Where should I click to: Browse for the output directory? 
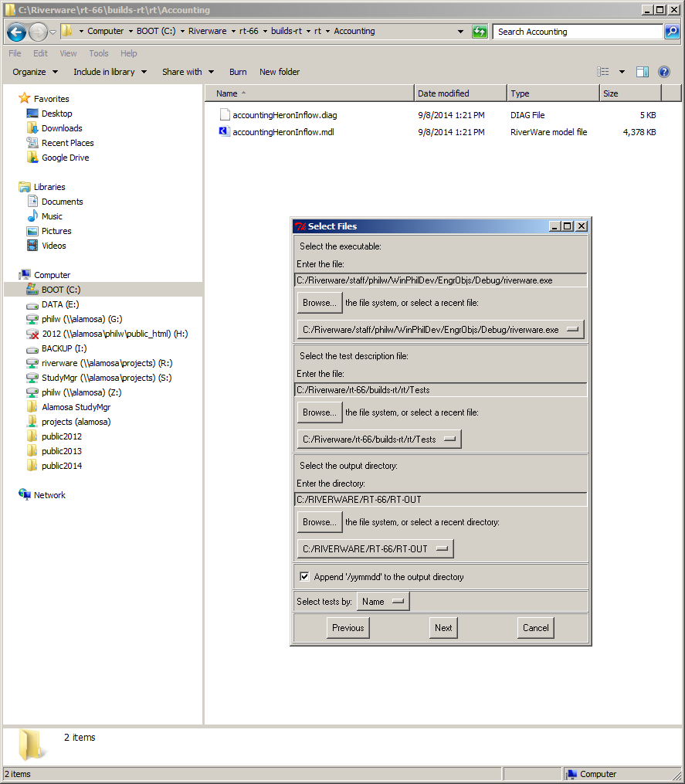point(320,521)
